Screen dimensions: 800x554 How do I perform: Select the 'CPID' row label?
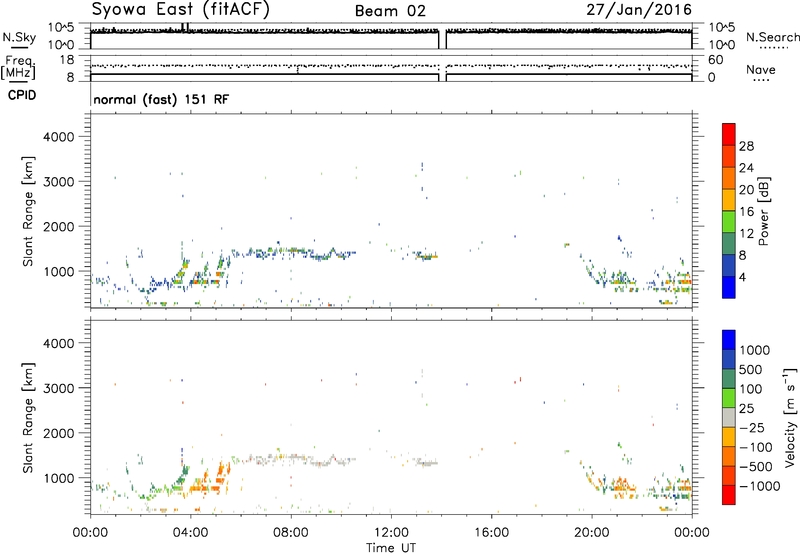click(22, 95)
